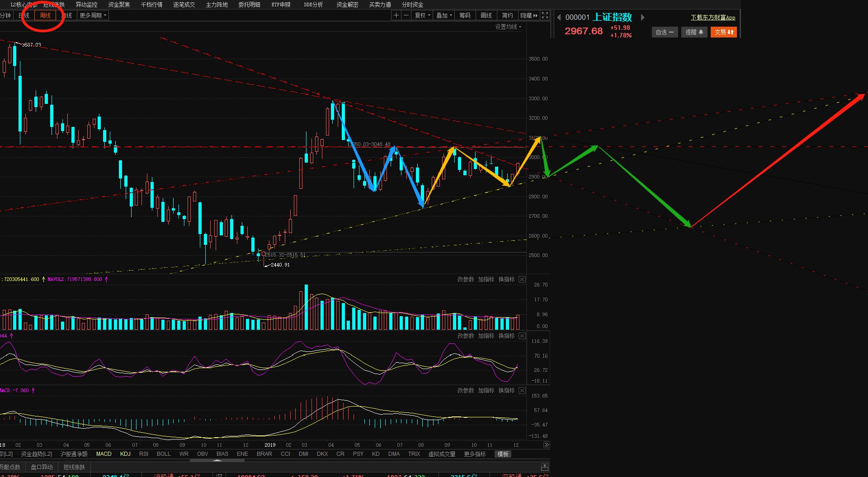The image size is (868, 477).
Task: Click the timeline scroll-to-end double arrow icon
Action: (546, 445)
